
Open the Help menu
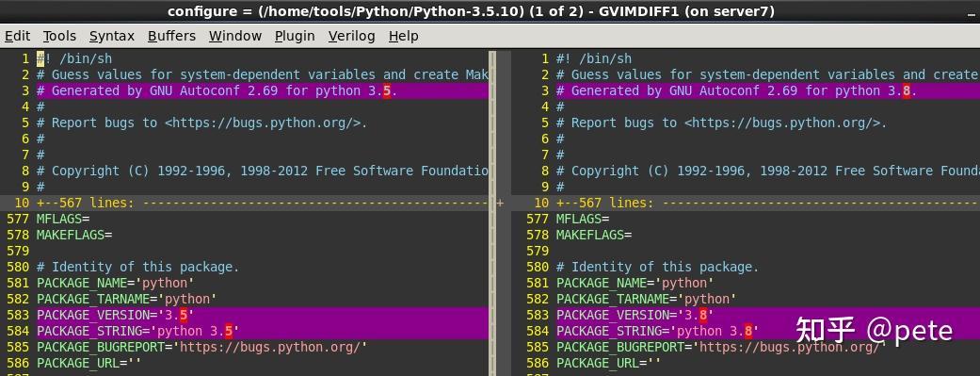[x=403, y=37]
